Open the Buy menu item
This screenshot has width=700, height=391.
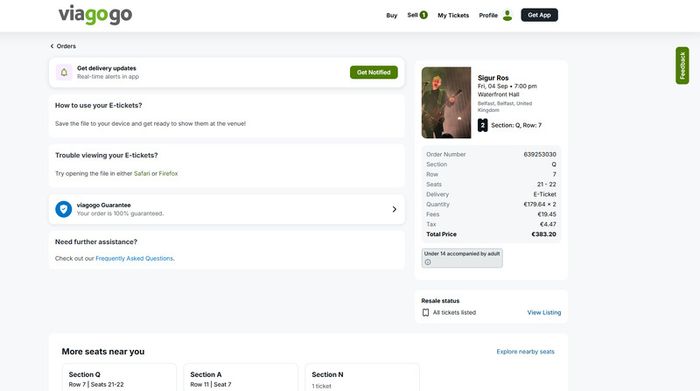click(x=392, y=15)
